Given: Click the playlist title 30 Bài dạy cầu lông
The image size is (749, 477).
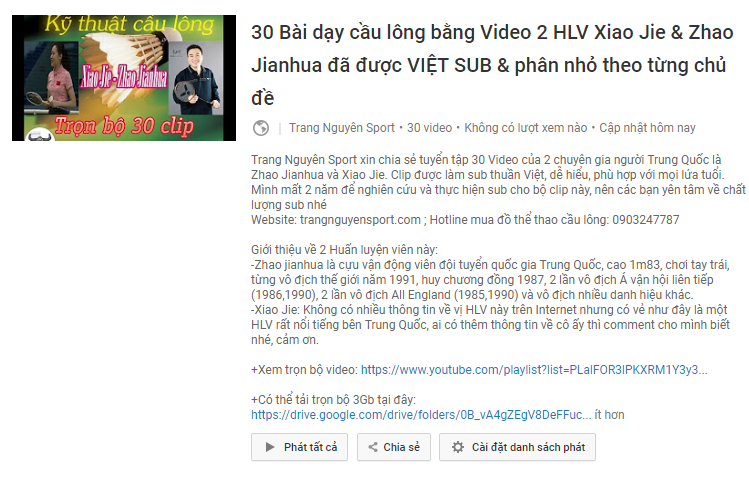Looking at the screenshot, I should click(x=492, y=65).
